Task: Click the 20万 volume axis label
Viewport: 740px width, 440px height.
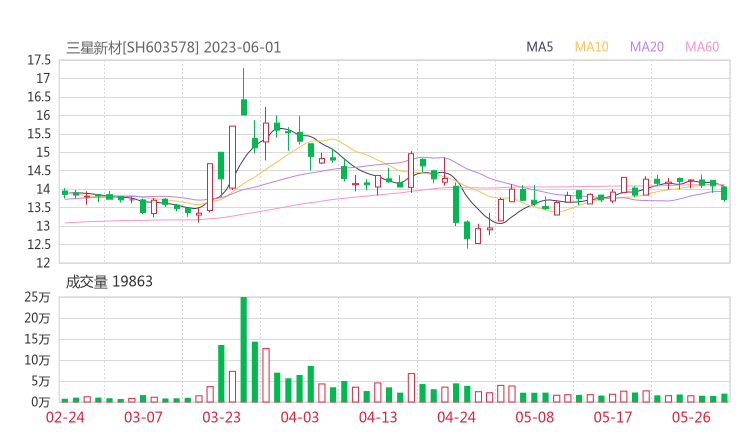Action: [37, 318]
